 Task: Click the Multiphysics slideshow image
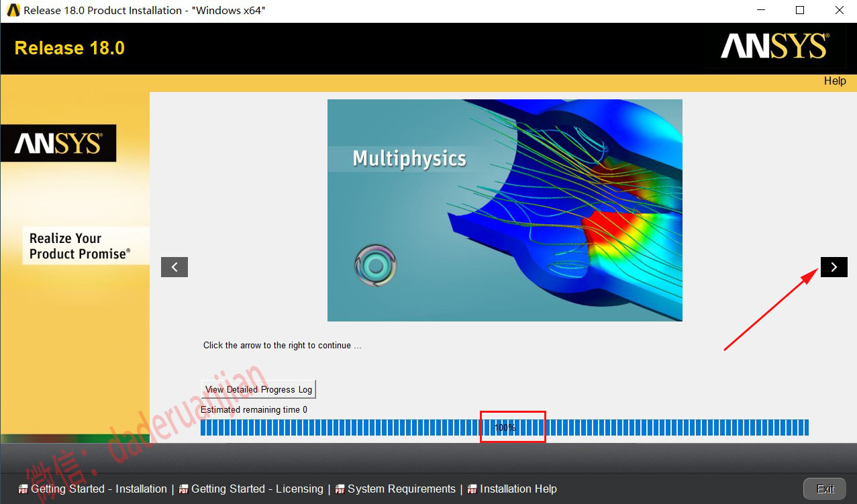(x=505, y=211)
